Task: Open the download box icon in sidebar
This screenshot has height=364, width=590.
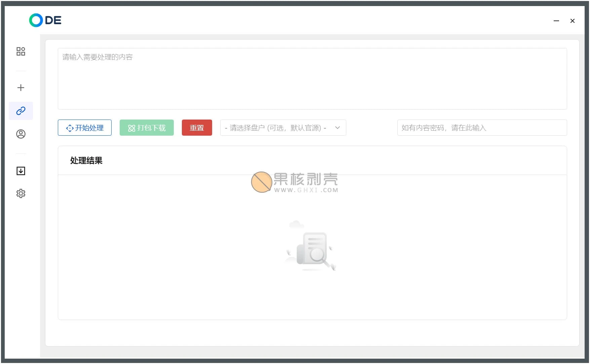Action: [x=21, y=171]
